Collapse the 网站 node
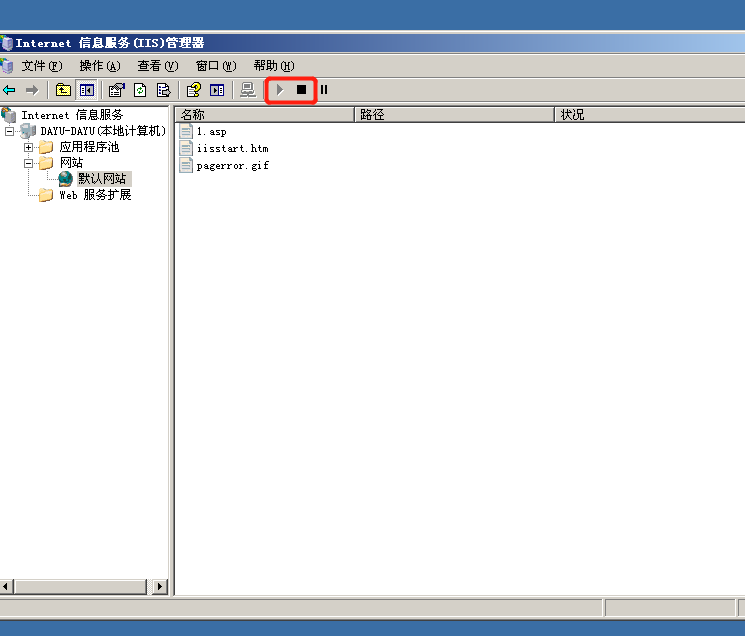Viewport: 745px width, 636px height. (29, 163)
